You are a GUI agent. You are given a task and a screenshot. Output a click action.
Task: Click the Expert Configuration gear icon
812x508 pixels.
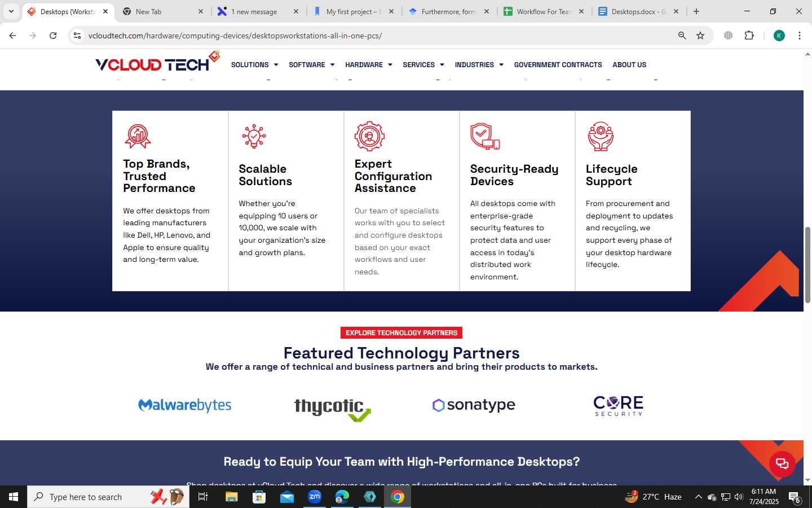(369, 136)
